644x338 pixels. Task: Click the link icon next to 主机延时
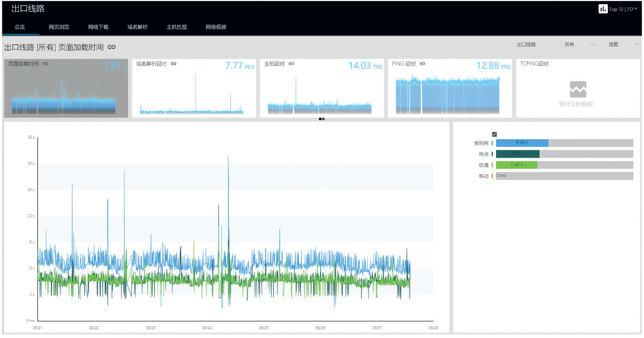click(291, 64)
